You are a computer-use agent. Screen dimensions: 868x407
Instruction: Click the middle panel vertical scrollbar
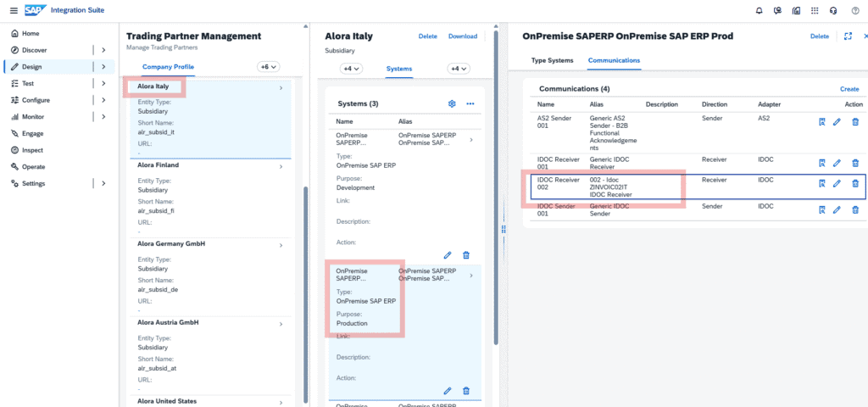click(x=496, y=188)
